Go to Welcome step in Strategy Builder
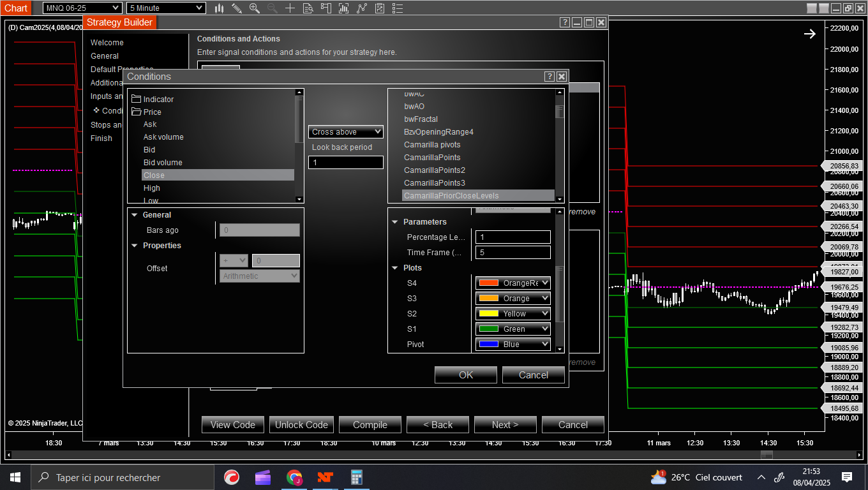 tap(107, 43)
